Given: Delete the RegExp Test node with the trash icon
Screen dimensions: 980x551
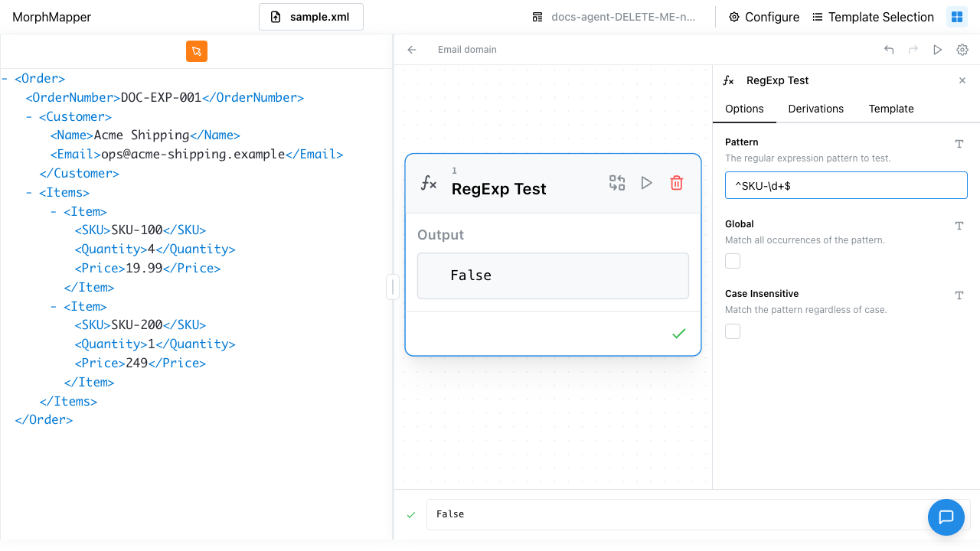Looking at the screenshot, I should [677, 183].
